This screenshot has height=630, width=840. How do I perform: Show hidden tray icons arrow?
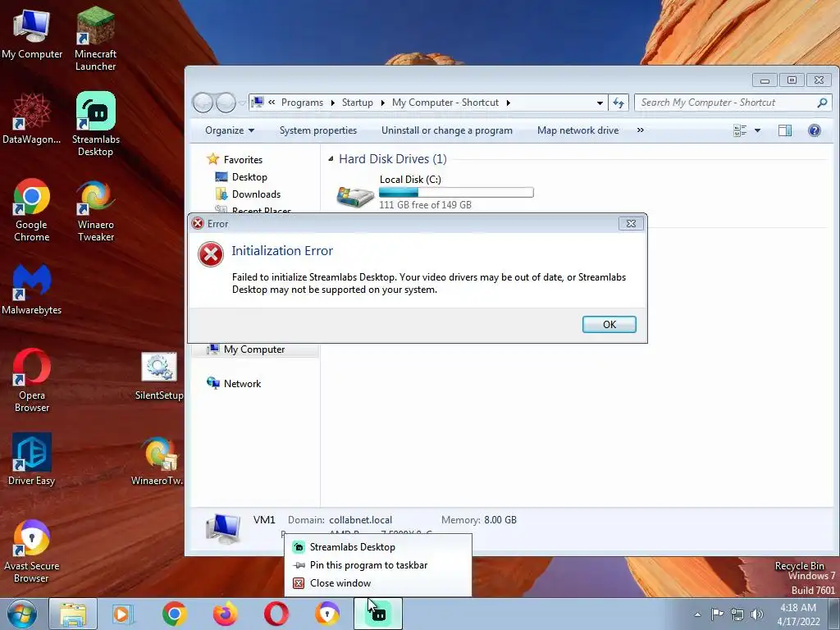[697, 614]
